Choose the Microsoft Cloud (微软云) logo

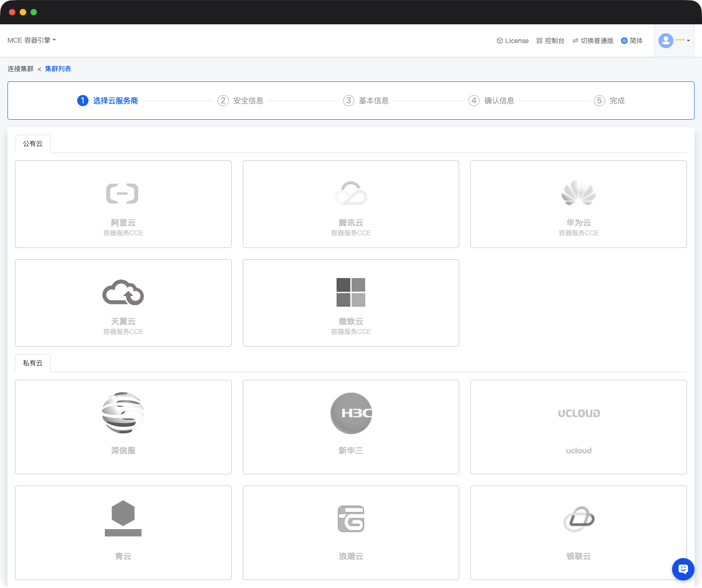pos(351,292)
